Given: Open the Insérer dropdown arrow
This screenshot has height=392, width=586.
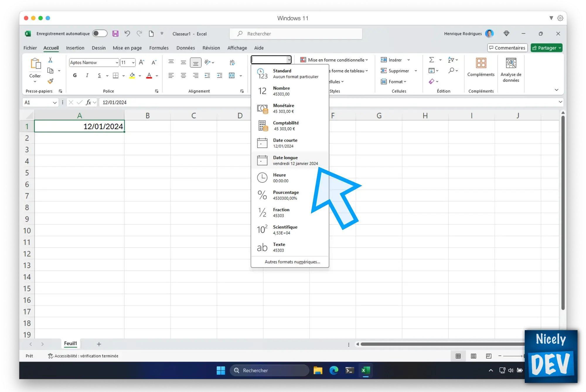Looking at the screenshot, I should pos(408,60).
